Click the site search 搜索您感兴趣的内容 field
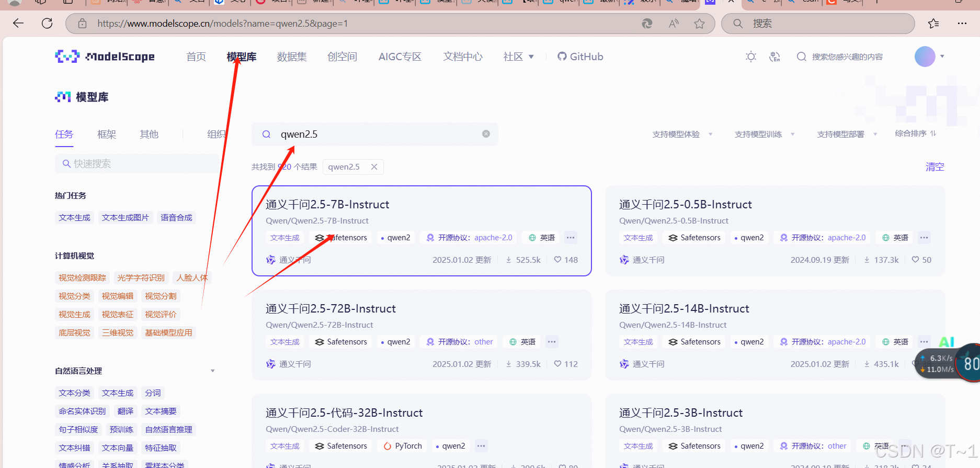 847,57
